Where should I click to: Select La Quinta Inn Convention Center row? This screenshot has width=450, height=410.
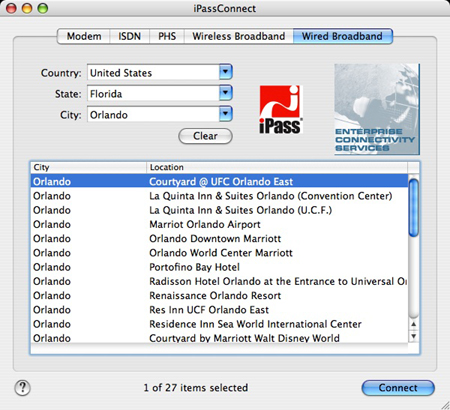tap(219, 196)
